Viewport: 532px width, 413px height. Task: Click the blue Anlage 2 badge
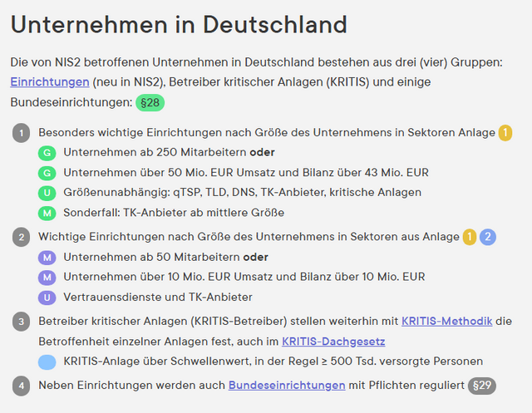488,237
